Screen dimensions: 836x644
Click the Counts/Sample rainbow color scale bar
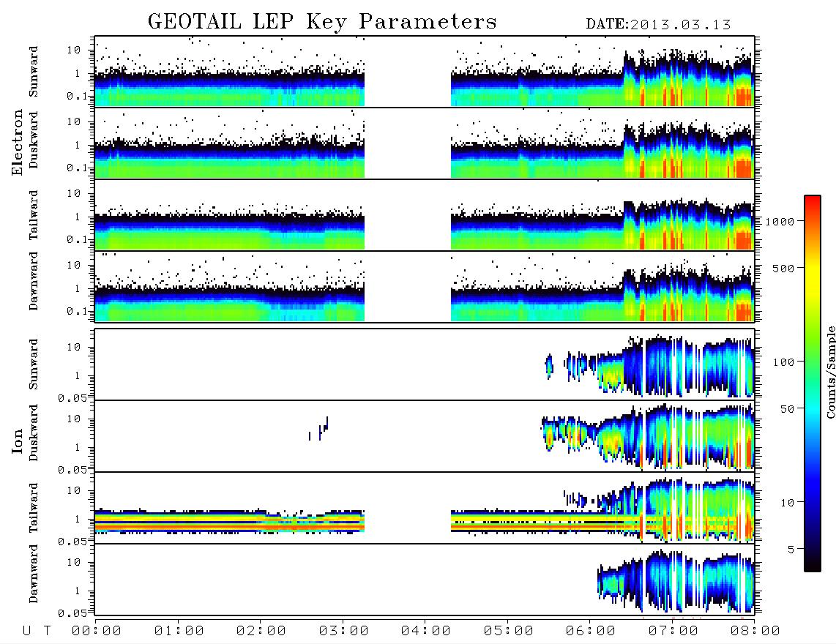click(x=813, y=384)
